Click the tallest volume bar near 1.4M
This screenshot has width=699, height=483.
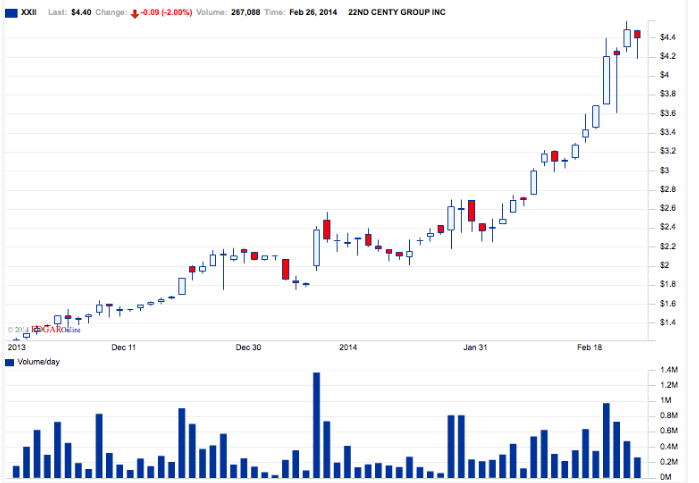point(317,425)
